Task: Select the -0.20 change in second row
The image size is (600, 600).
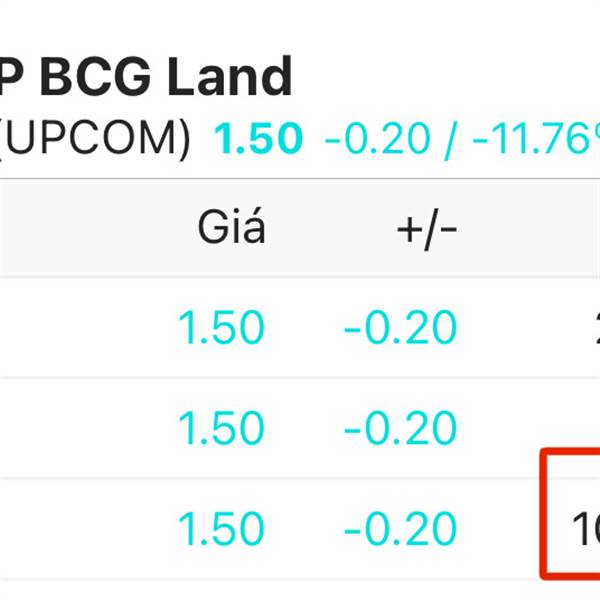Action: click(x=400, y=429)
